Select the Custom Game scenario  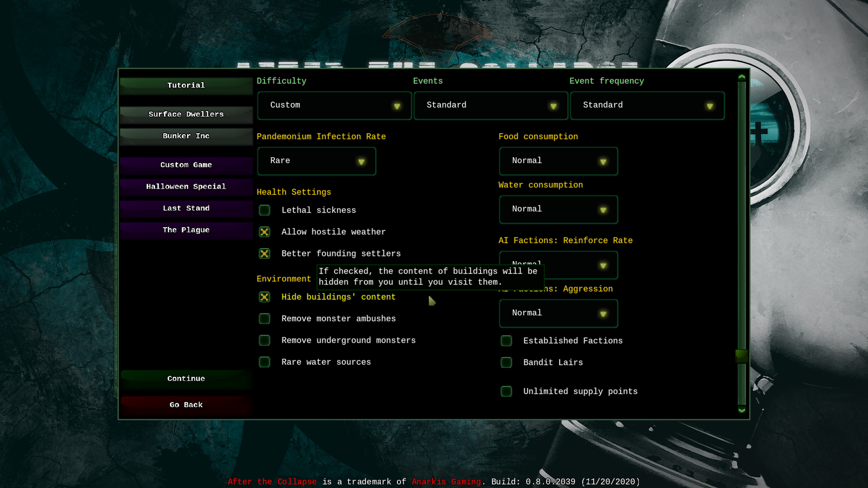pos(186,165)
